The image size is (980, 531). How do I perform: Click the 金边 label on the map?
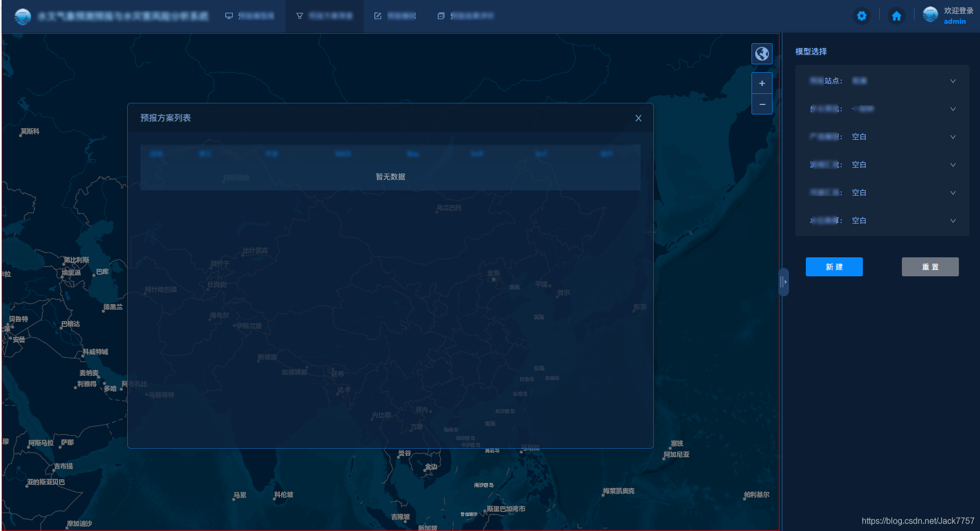pos(431,467)
